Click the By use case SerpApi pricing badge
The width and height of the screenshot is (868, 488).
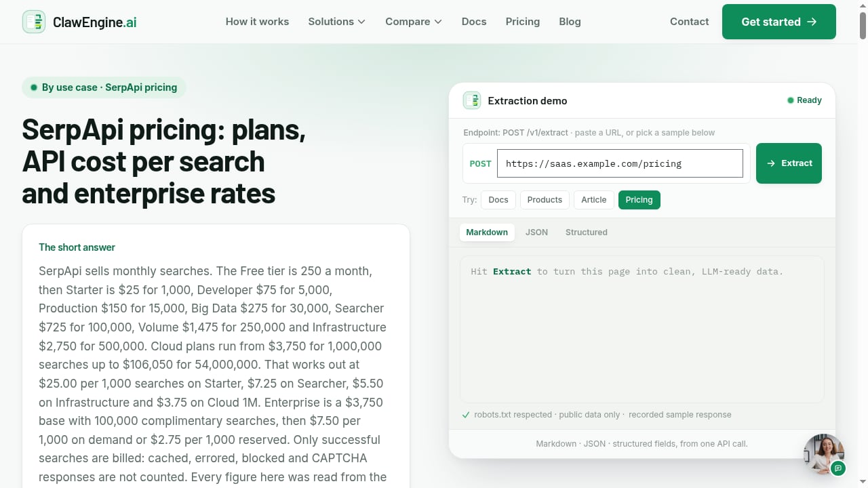click(x=104, y=87)
